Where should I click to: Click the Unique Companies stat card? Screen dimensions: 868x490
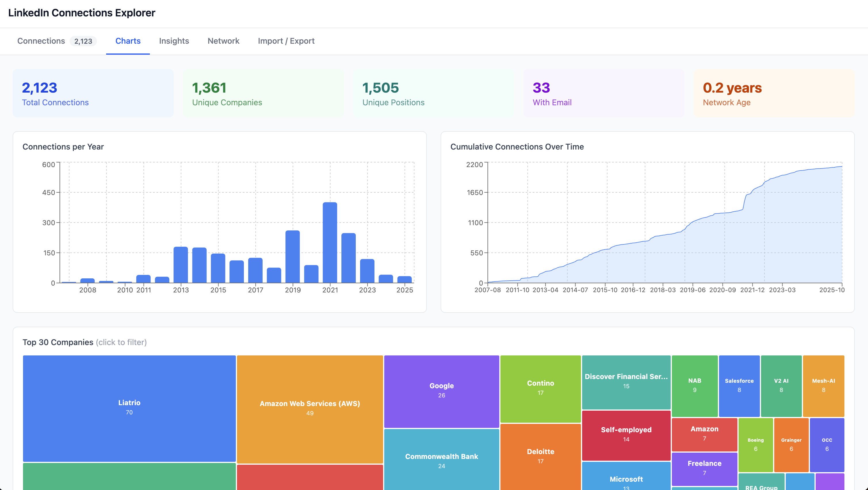[x=263, y=93]
